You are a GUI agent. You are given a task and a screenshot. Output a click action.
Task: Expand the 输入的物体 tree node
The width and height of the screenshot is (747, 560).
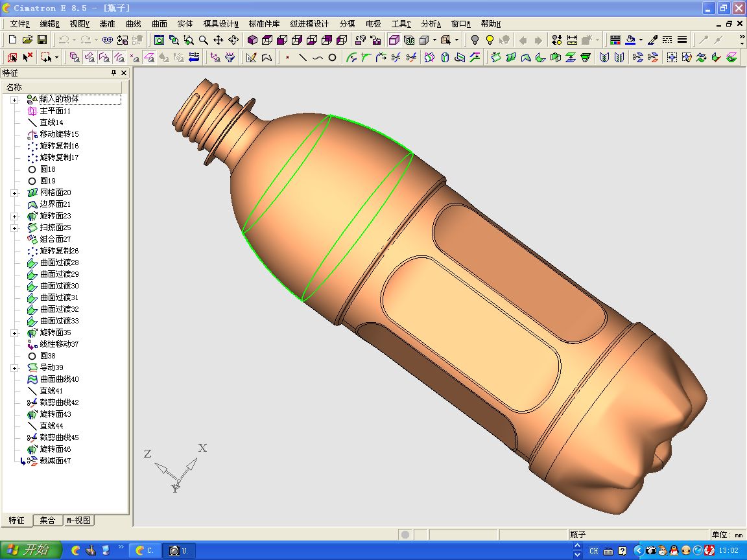15,100
